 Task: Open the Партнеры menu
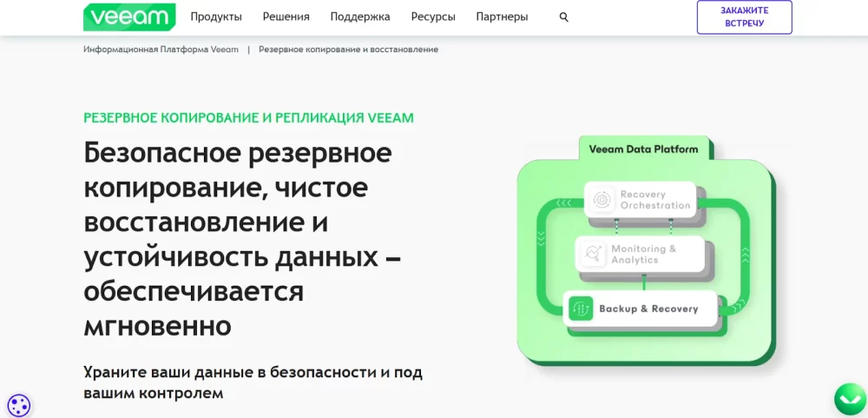click(502, 17)
